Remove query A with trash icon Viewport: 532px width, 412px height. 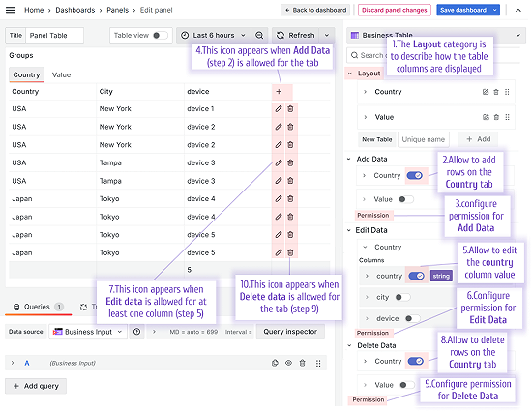[x=303, y=363]
